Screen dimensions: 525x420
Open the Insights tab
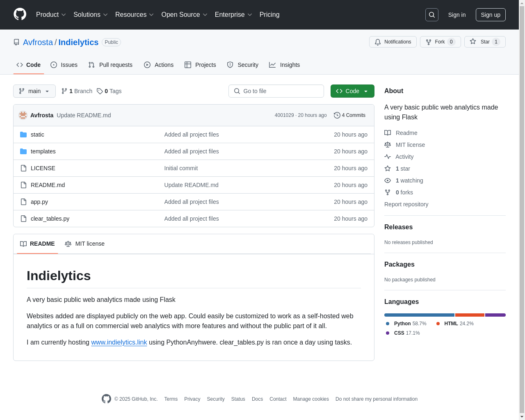pos(285,65)
